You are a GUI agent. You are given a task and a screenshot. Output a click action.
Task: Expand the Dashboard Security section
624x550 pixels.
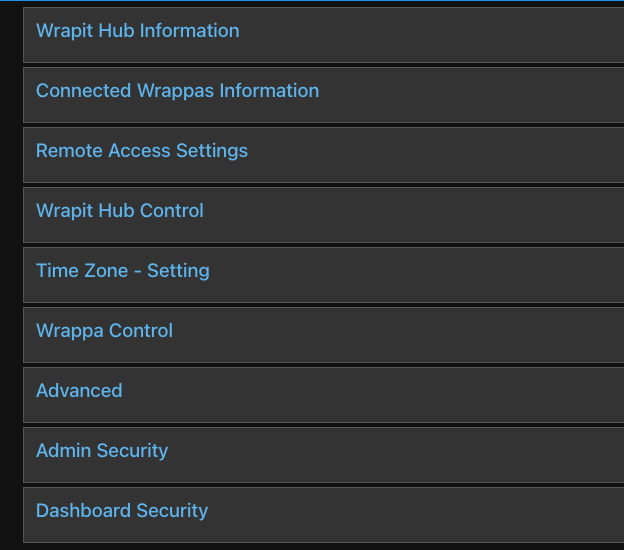(x=122, y=511)
